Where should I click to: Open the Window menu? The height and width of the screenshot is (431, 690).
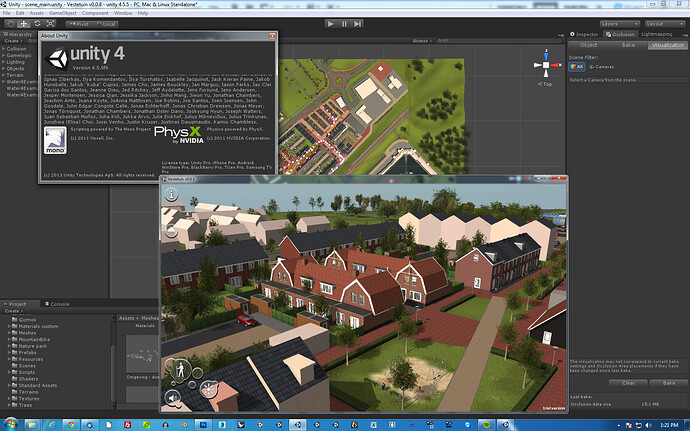(x=123, y=13)
